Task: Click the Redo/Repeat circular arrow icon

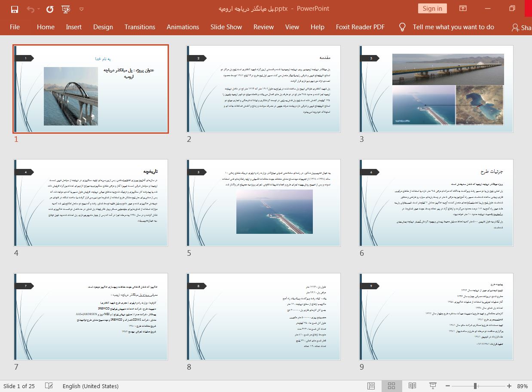Action: [50, 9]
